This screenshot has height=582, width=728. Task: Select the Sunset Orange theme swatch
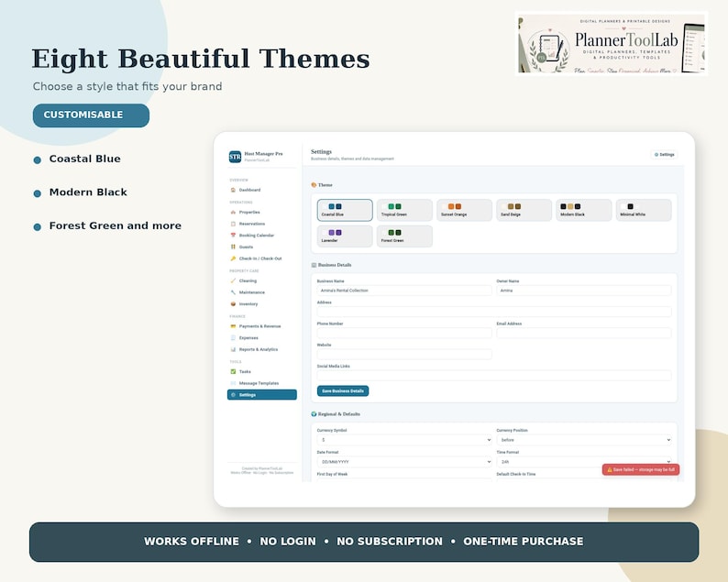click(x=464, y=210)
